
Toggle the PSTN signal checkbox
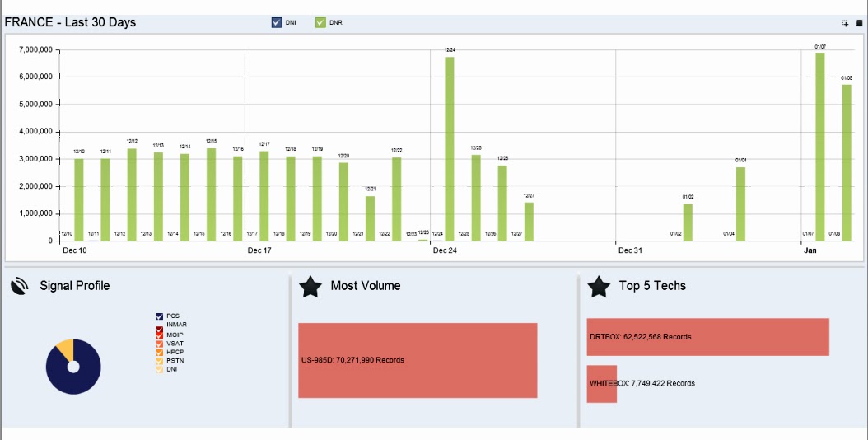tap(160, 361)
